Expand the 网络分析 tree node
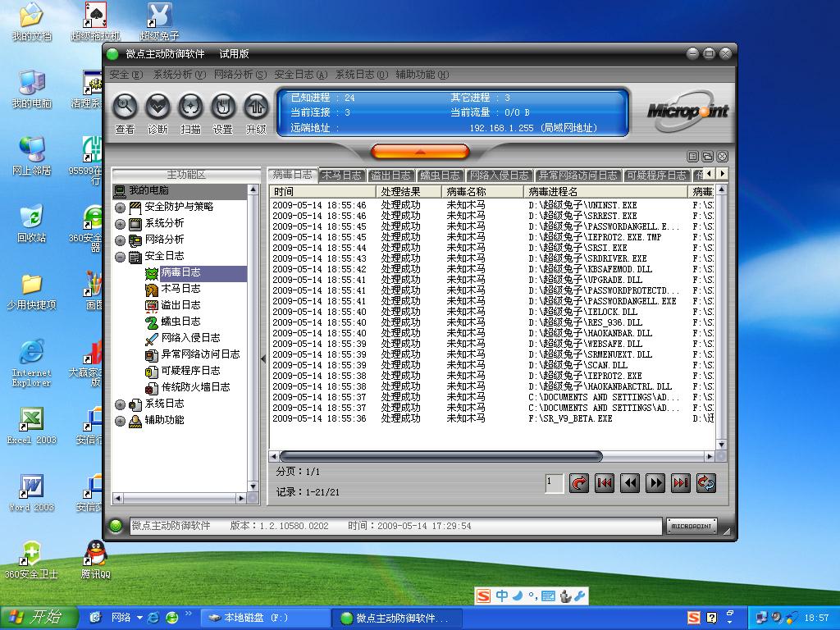This screenshot has height=630, width=840. coord(120,240)
